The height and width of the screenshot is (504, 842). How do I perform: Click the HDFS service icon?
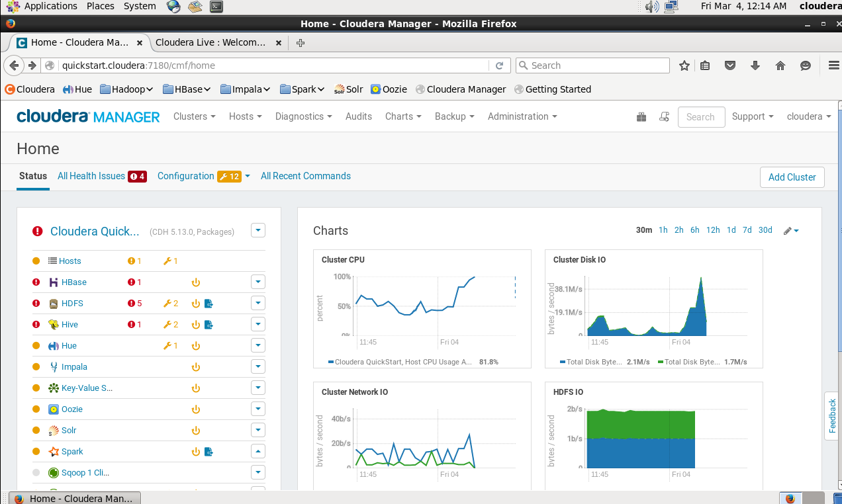coord(54,304)
